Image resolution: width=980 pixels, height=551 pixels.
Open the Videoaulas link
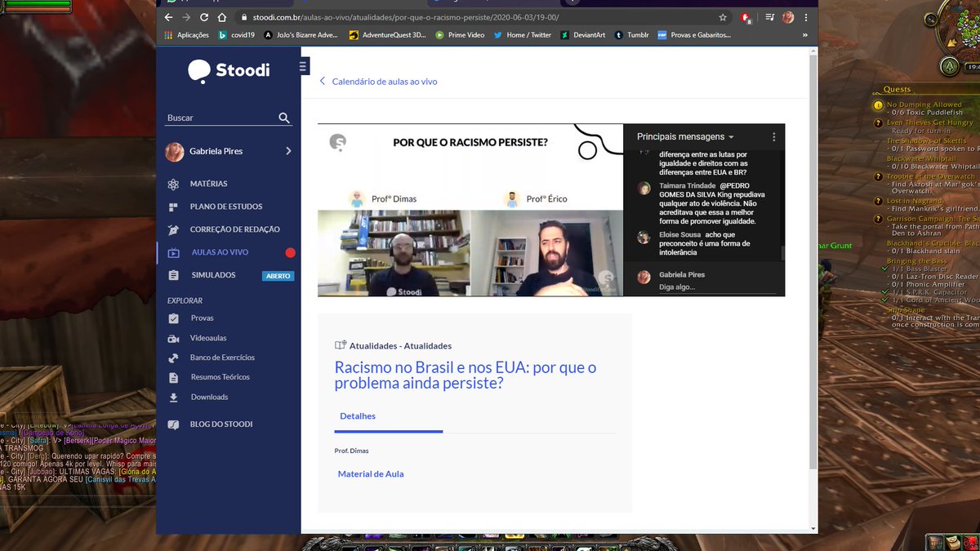[x=208, y=338]
